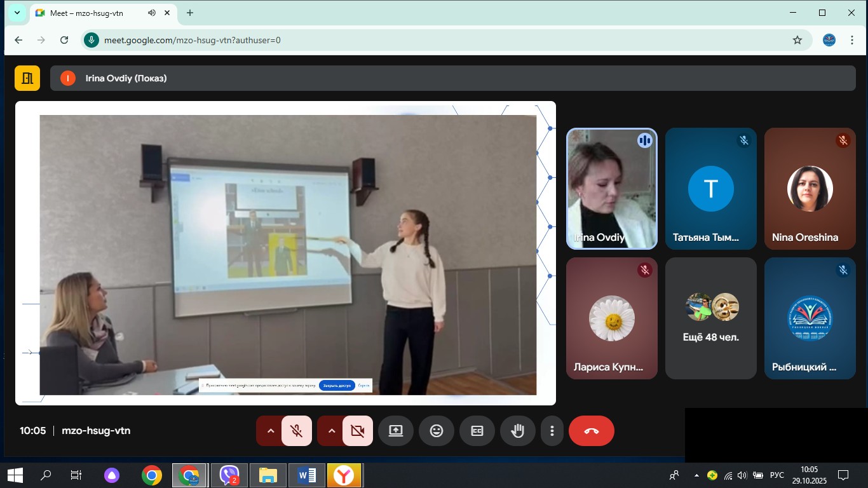
Task: Expand camera video settings arrow
Action: (332, 431)
